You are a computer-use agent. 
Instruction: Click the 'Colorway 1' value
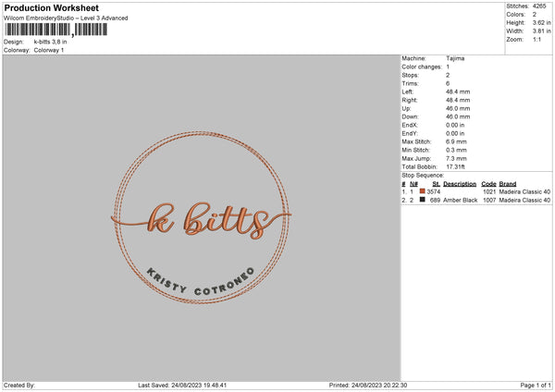(x=49, y=50)
